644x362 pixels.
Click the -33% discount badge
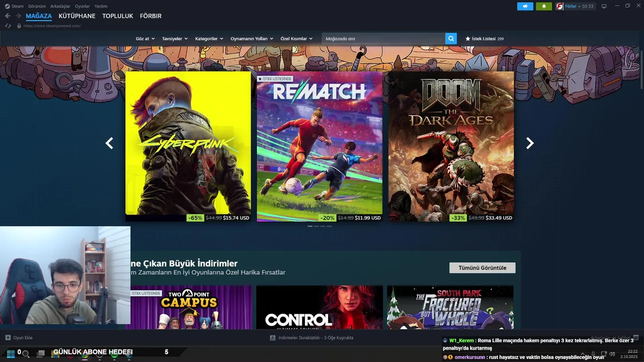click(458, 218)
